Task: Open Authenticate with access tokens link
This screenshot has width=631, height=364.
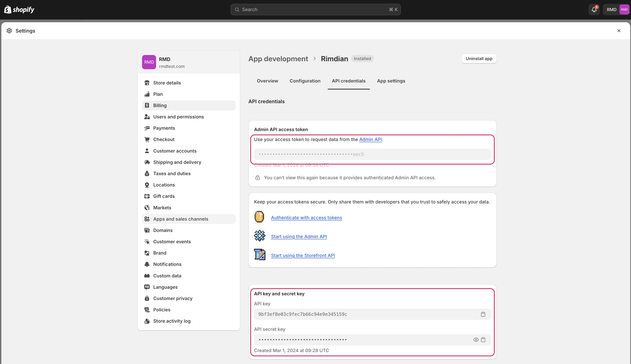Action: (x=306, y=218)
